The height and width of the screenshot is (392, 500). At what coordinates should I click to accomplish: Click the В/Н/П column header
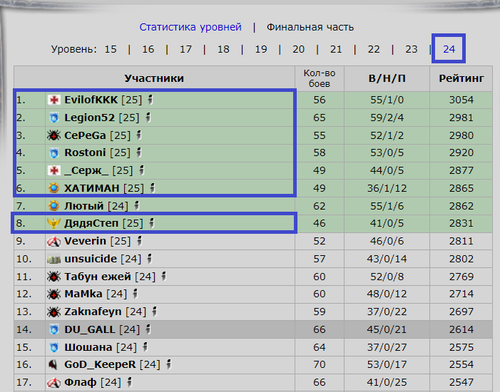pos(387,78)
